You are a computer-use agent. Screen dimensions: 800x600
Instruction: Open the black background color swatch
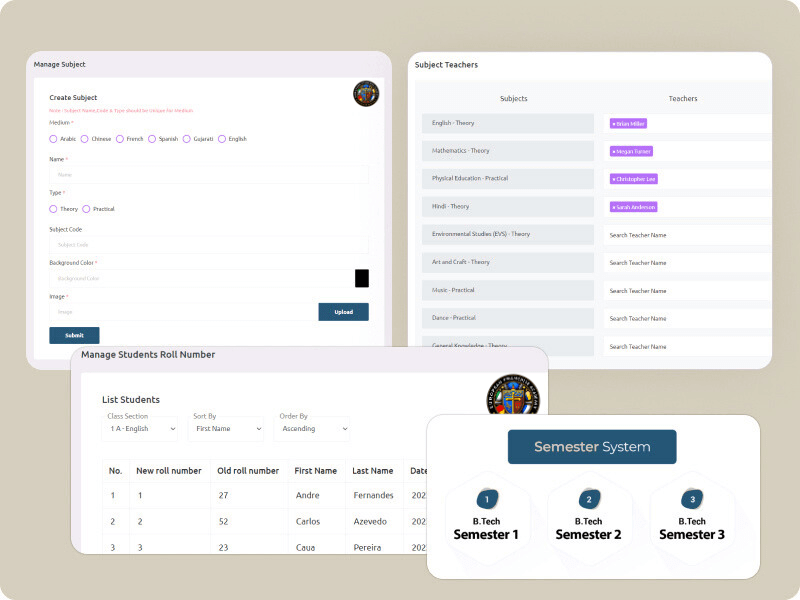pos(362,278)
